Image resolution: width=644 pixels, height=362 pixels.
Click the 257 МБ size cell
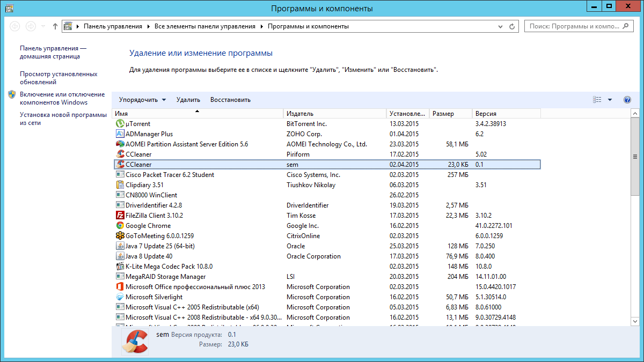coord(458,175)
